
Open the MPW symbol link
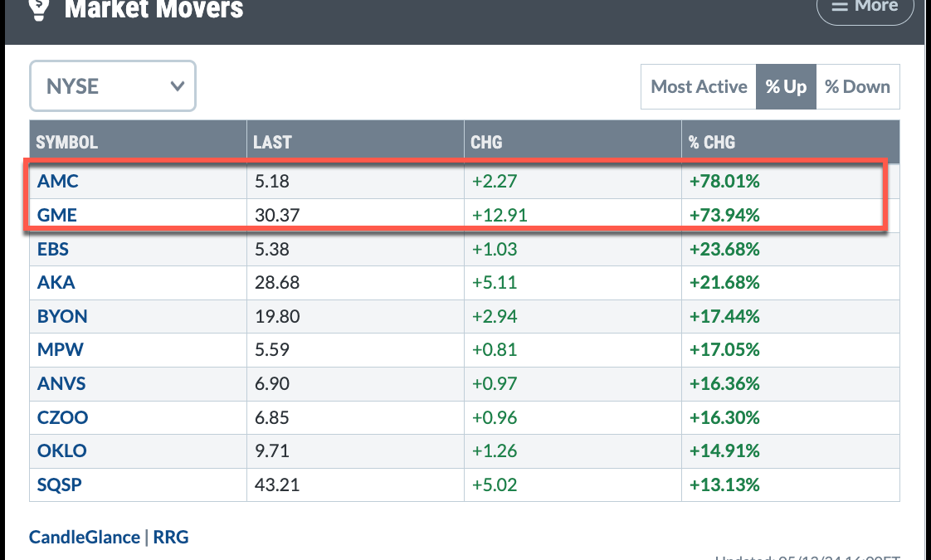tap(61, 349)
